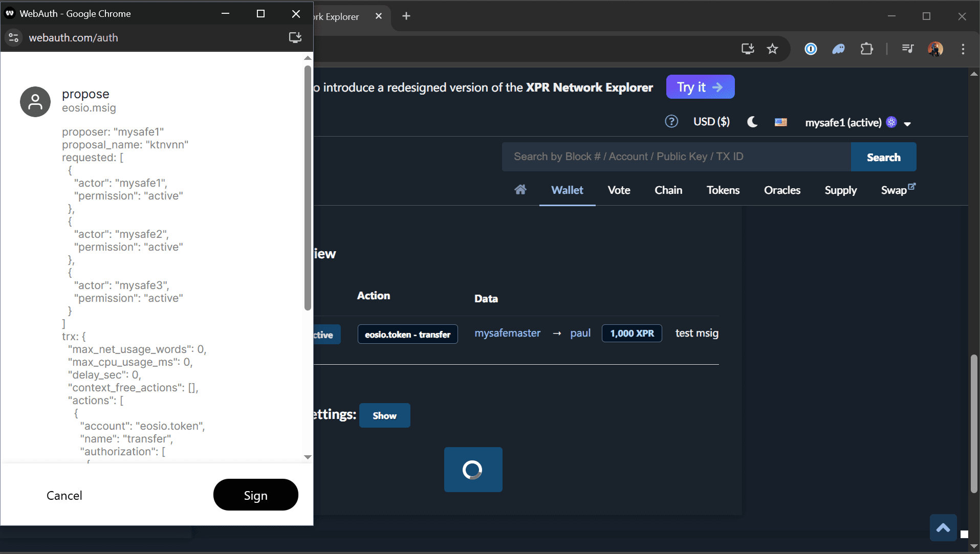
Task: Click the Action column header
Action: click(x=374, y=296)
